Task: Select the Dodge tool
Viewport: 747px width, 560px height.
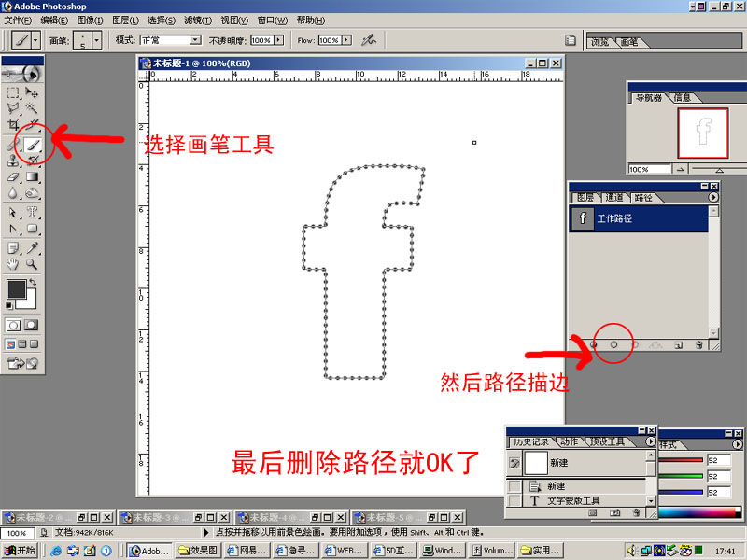Action: (32, 193)
